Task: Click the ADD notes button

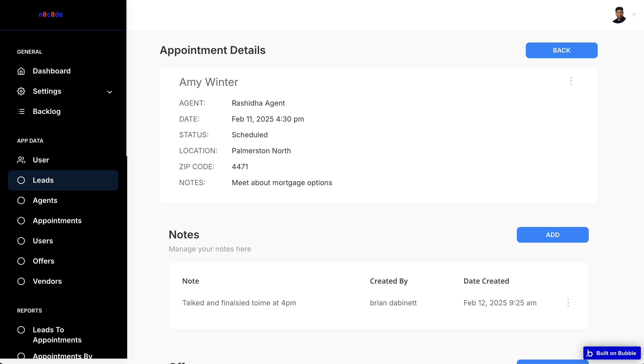Action: click(553, 235)
